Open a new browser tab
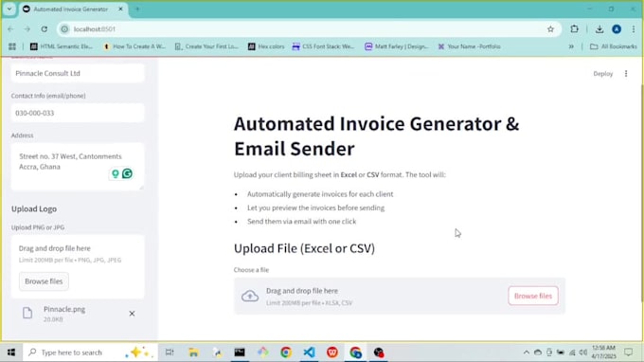Image resolution: width=644 pixels, height=362 pixels. click(x=137, y=9)
